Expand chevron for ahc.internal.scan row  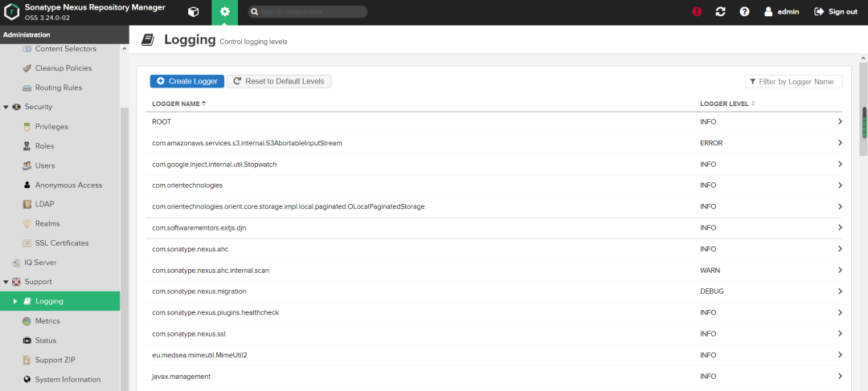(840, 271)
